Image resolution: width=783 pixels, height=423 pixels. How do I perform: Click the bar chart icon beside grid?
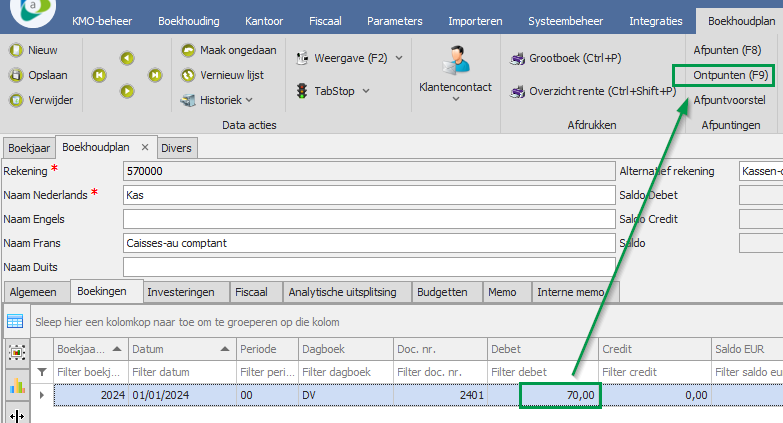16,385
